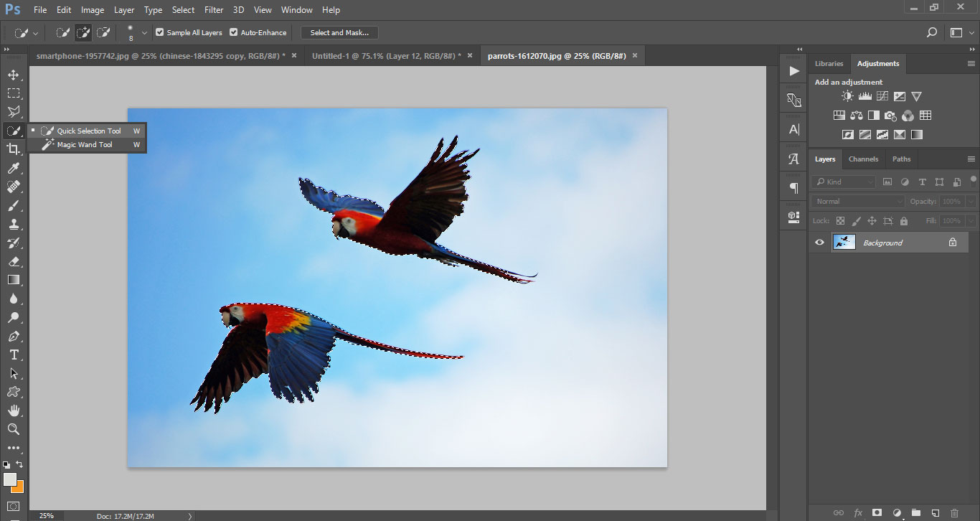The height and width of the screenshot is (521, 980).
Task: Hide the Background layer eye icon
Action: pos(819,243)
